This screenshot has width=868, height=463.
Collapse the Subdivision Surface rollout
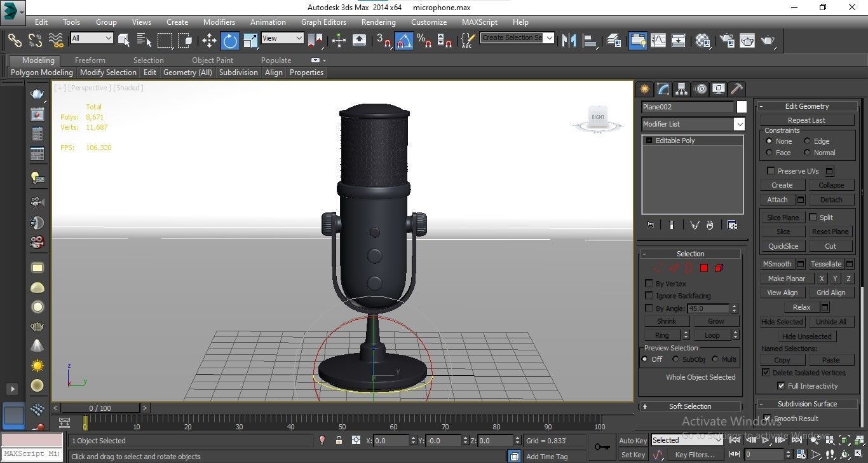click(807, 404)
